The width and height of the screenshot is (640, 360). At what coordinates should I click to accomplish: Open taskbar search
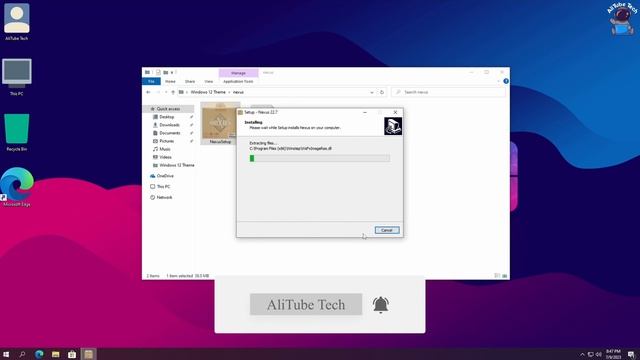click(22, 354)
